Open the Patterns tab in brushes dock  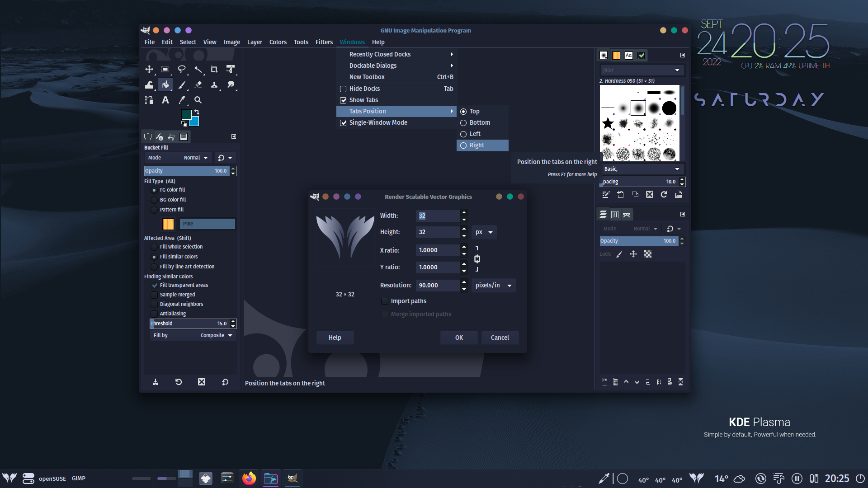pyautogui.click(x=616, y=55)
